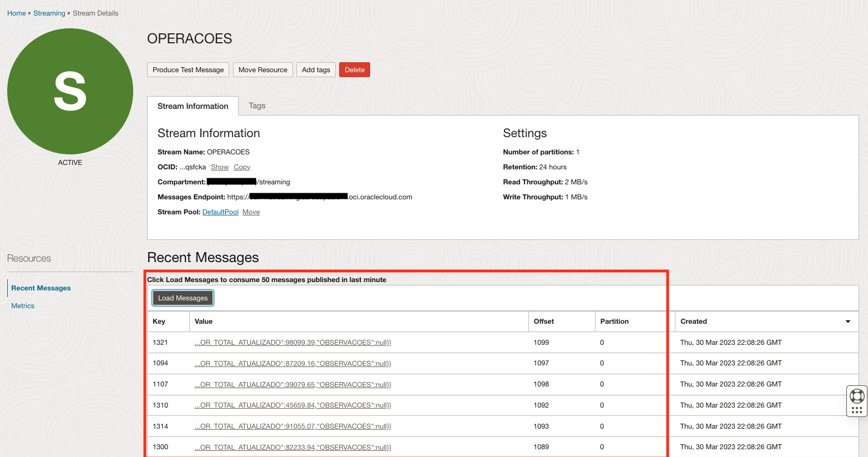Open message value containing 39079.65
The height and width of the screenshot is (457, 868).
click(293, 384)
